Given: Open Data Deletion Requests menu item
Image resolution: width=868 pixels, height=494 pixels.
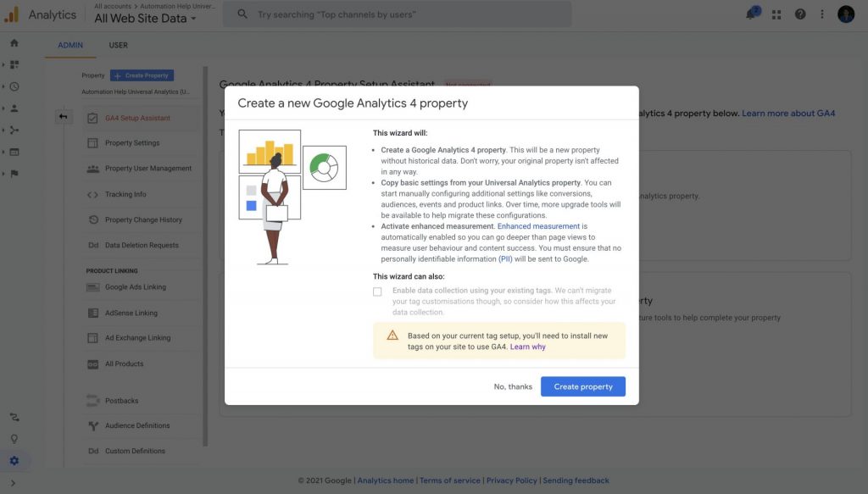Looking at the screenshot, I should (142, 245).
